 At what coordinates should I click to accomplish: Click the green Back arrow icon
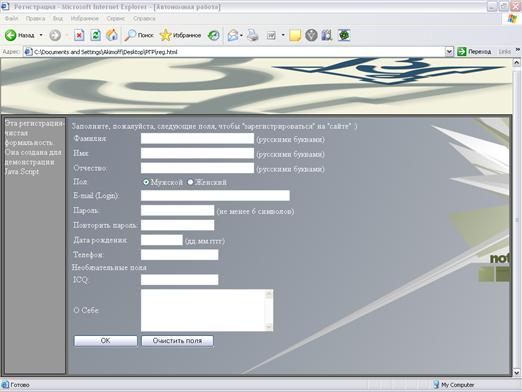tap(10, 35)
